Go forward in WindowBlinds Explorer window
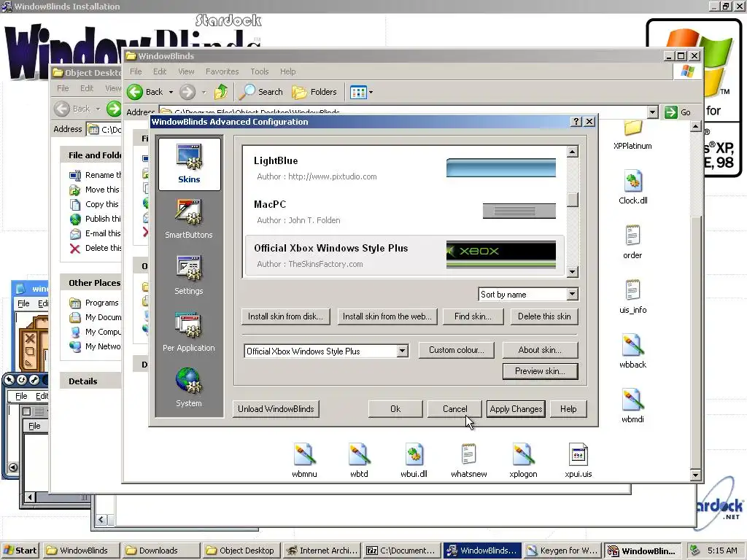747x560 pixels. (187, 92)
